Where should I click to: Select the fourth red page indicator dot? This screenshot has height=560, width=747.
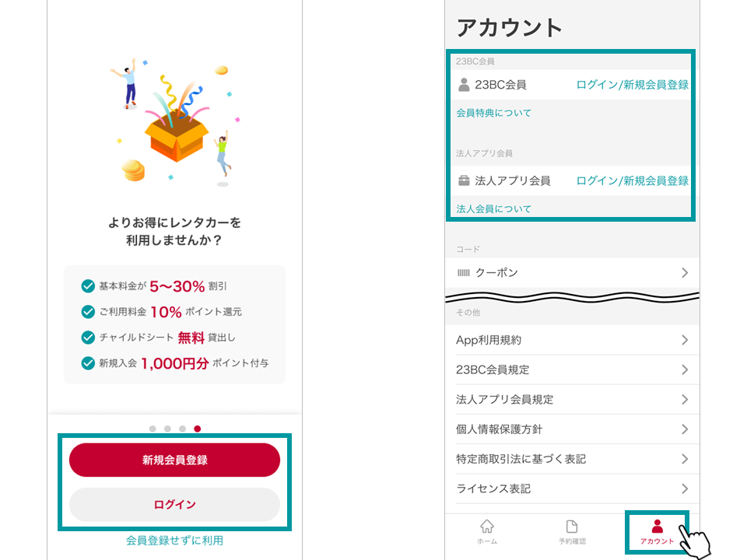point(198,429)
